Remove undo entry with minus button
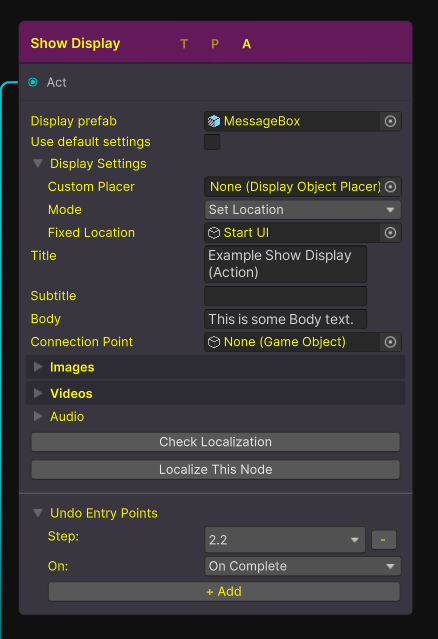 [x=383, y=540]
